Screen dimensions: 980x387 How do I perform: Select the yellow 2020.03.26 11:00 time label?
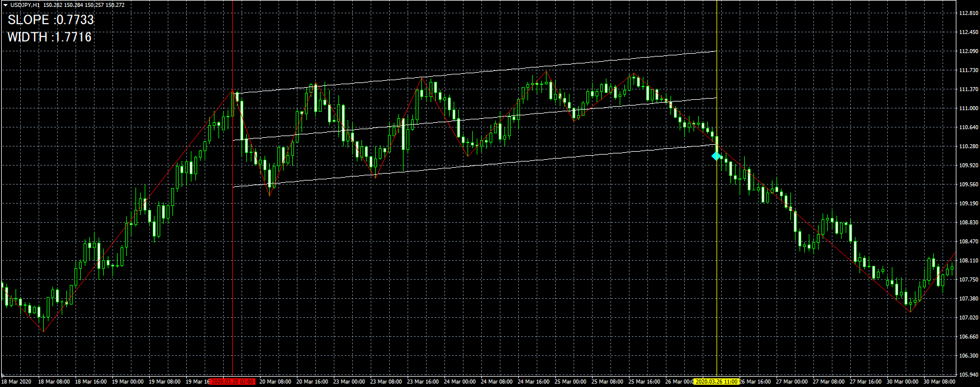[717, 382]
